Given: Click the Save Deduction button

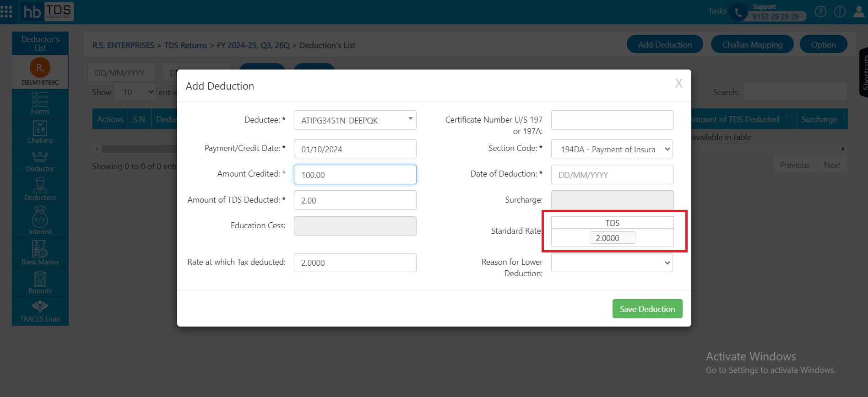Looking at the screenshot, I should (x=647, y=309).
